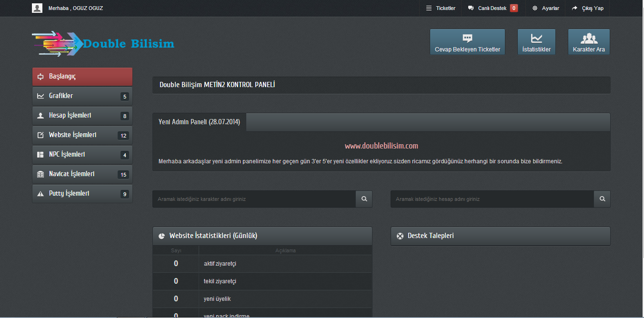Screen dimensions: 644x318
Task: Click the grid icon next to NPC İşlemleri
Action: (40, 155)
